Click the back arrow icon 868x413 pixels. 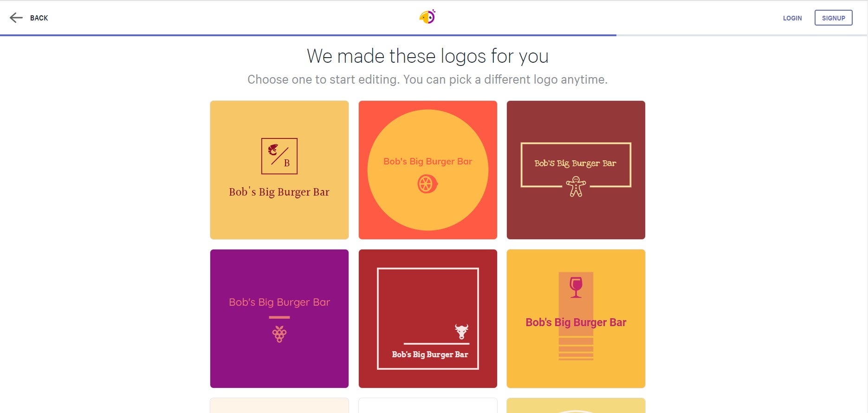(x=17, y=18)
